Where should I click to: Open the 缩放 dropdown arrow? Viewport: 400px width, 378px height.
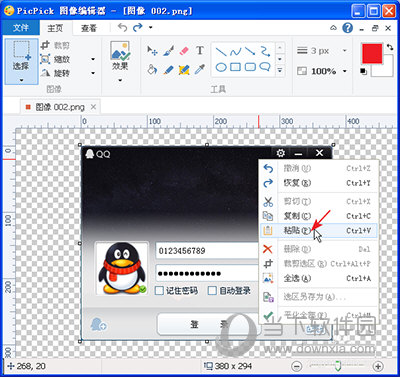pyautogui.click(x=93, y=59)
